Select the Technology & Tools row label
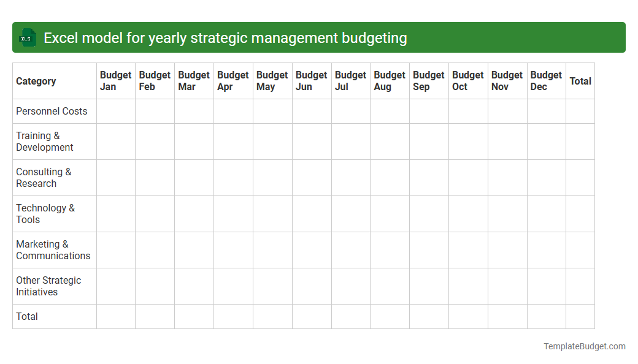The height and width of the screenshot is (364, 638). click(45, 214)
